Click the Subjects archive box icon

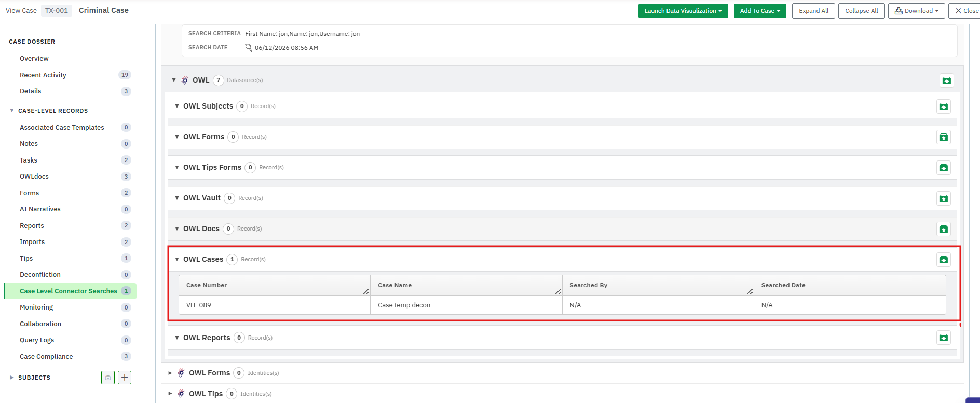tap(108, 378)
